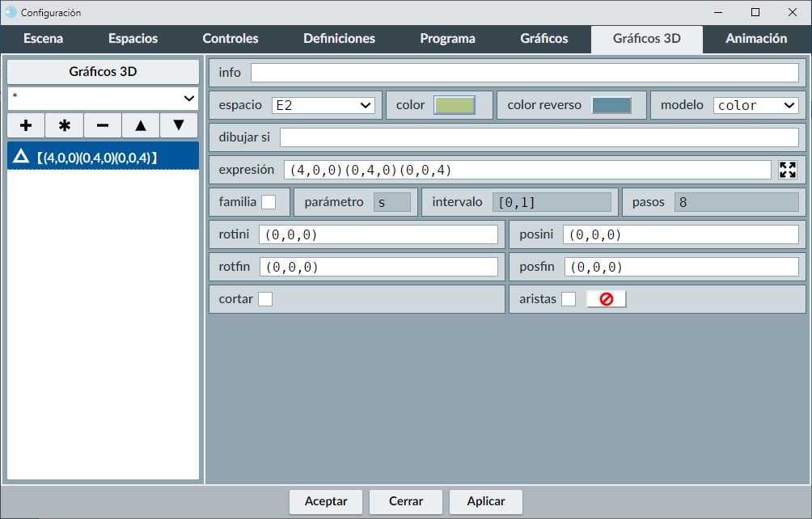Select the triangle item (4,0,0)(0,4,0)(0,0,4)
The height and width of the screenshot is (519, 812).
[x=103, y=156]
